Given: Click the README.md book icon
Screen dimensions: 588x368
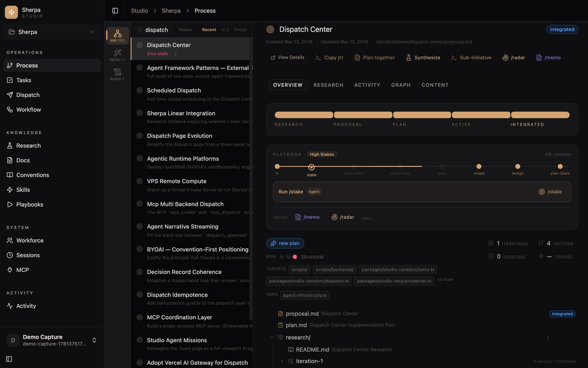Looking at the screenshot, I should click(x=291, y=350).
